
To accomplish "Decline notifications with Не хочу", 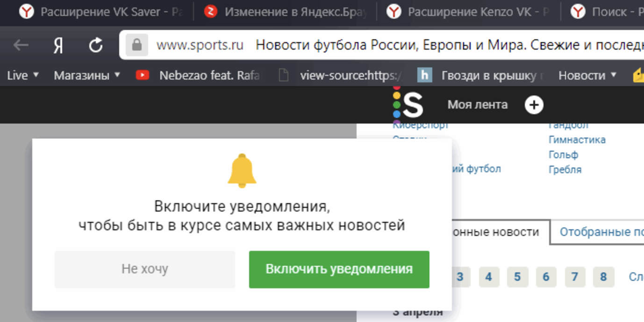I will click(x=144, y=269).
